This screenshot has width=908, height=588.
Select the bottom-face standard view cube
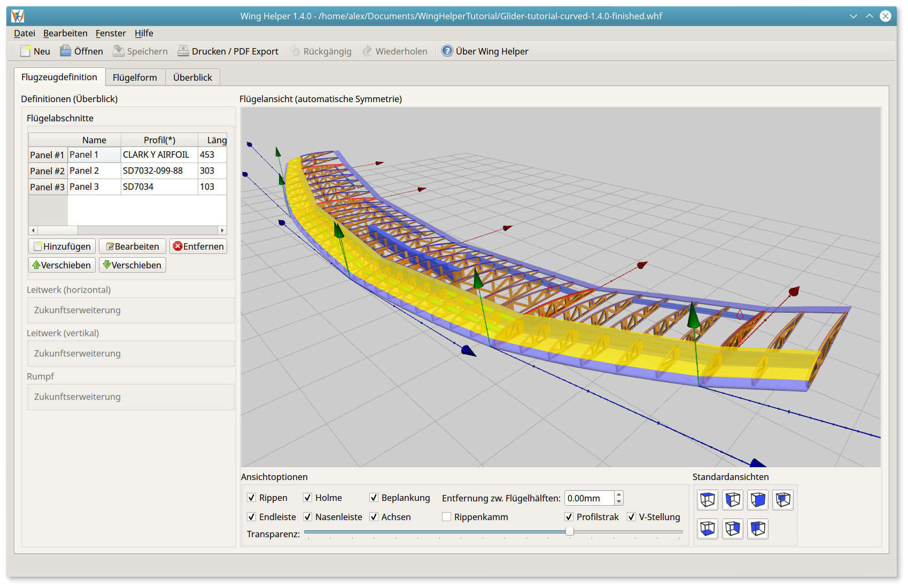(708, 529)
